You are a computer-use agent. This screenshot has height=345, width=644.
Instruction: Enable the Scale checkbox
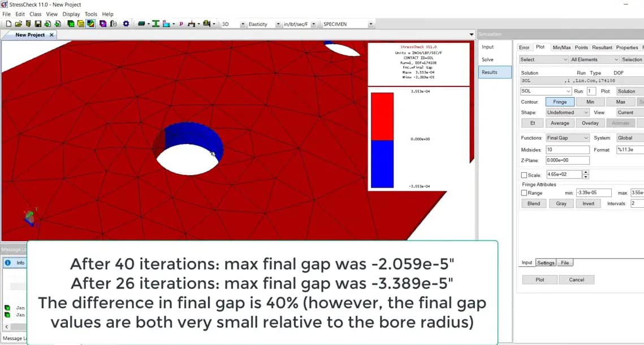click(x=524, y=174)
